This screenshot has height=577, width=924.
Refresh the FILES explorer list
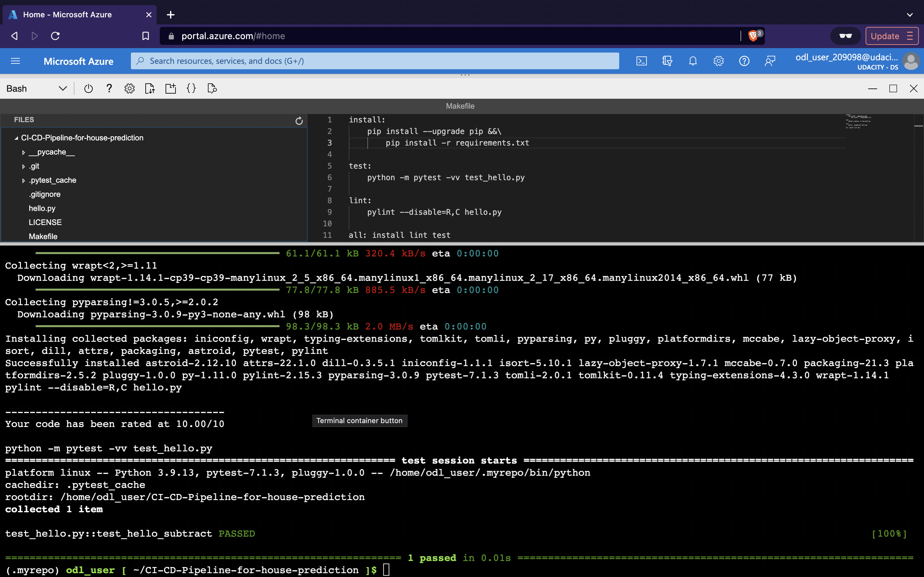[x=299, y=121]
